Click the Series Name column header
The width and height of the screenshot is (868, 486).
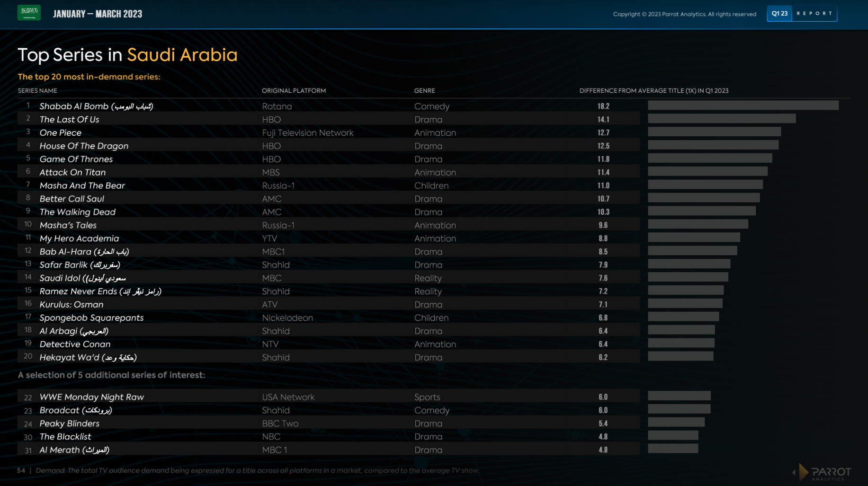[x=37, y=90]
